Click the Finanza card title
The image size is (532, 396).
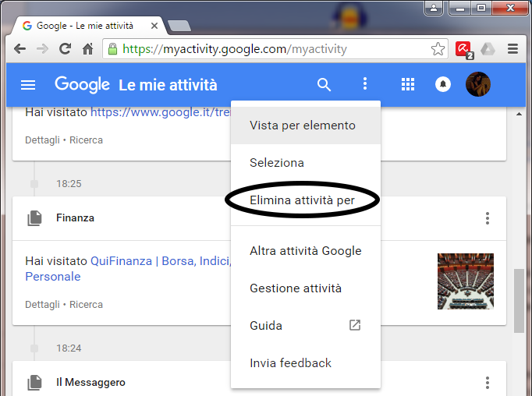[75, 218]
